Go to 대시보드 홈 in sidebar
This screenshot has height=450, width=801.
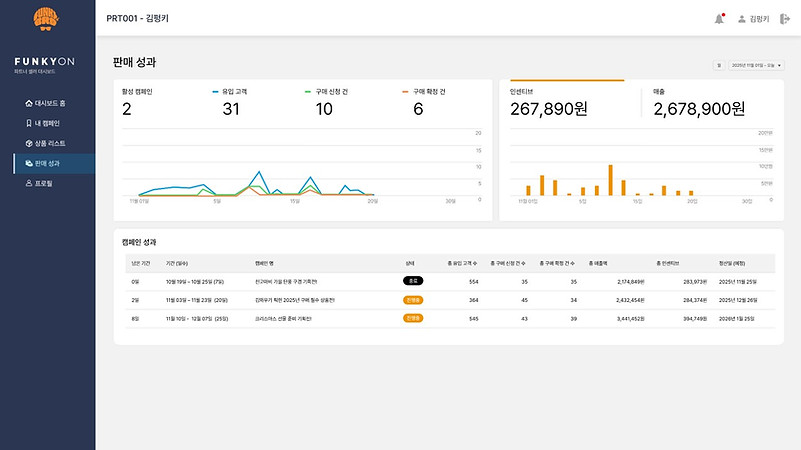coord(45,103)
